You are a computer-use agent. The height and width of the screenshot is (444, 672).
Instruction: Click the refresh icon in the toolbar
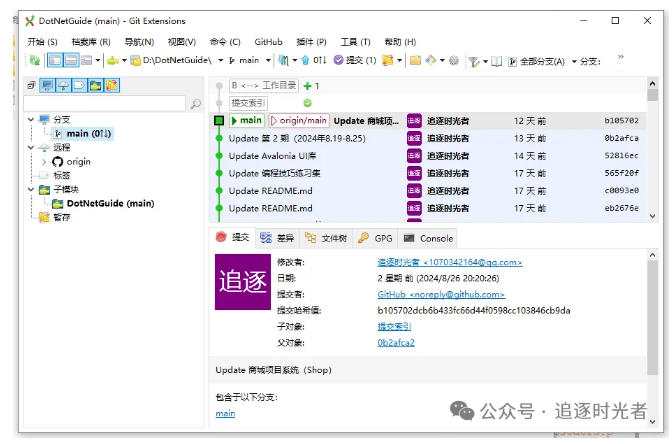point(34,60)
